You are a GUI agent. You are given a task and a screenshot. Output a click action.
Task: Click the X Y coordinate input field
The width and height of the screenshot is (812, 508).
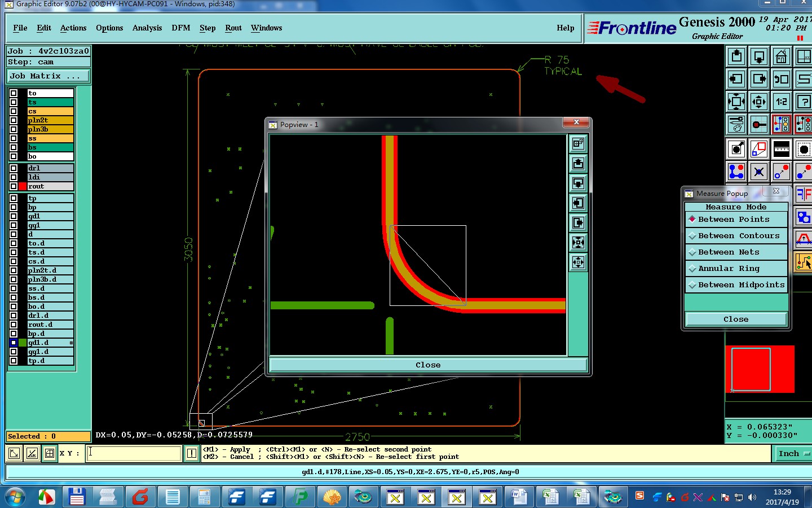click(x=134, y=453)
